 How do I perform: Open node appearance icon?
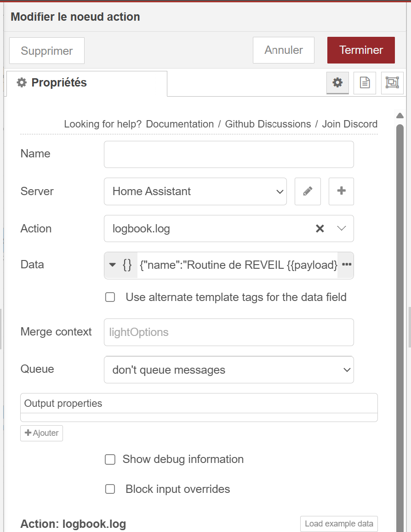click(392, 83)
